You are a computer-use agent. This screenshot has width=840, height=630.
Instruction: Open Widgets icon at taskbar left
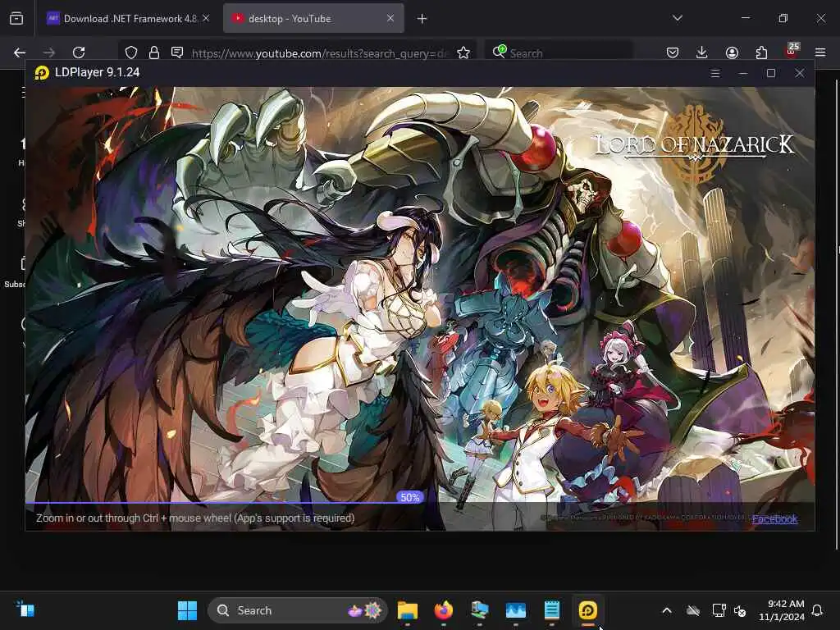tap(25, 609)
